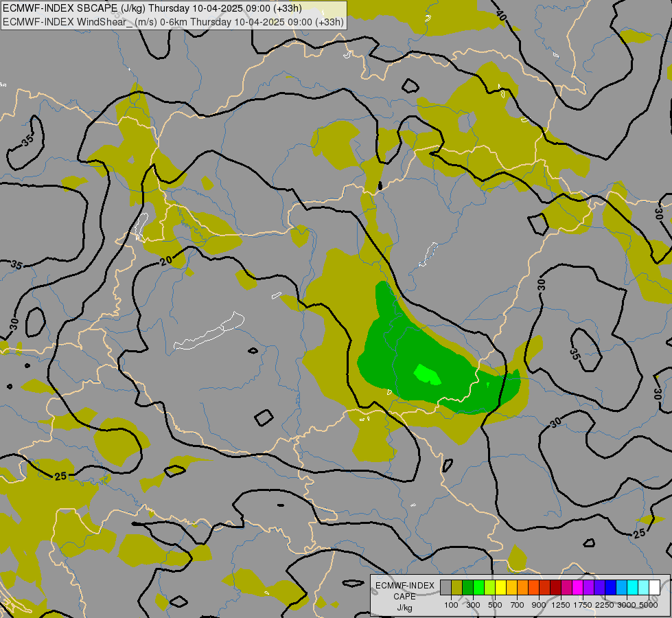Click the ECMWF-INDEX SBCAPE title line
This screenshot has width=672, height=618.
click(x=152, y=8)
